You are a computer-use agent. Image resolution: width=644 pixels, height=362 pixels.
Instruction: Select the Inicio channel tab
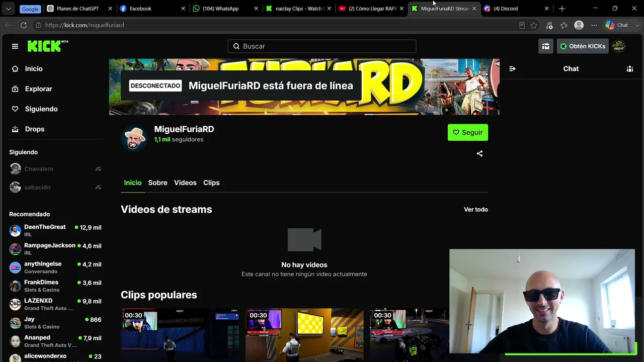tap(133, 183)
